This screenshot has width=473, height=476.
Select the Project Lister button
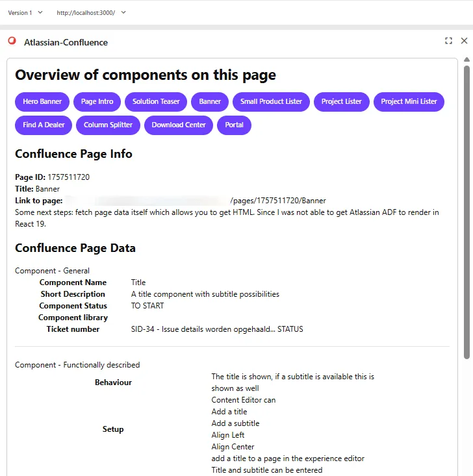tap(341, 102)
